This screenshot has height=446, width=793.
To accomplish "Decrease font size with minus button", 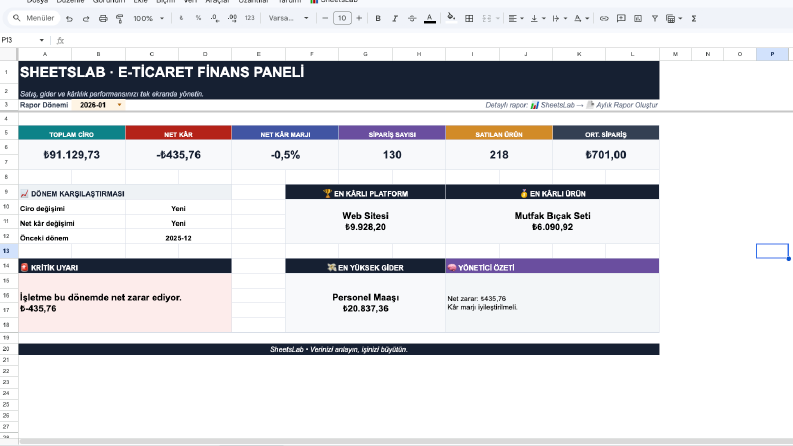I will click(x=325, y=18).
